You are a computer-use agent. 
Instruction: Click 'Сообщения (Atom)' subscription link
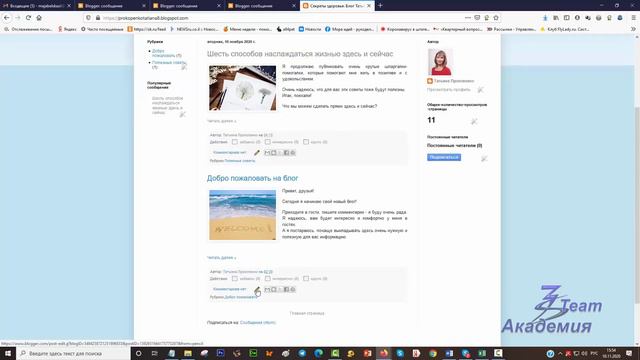click(258, 322)
